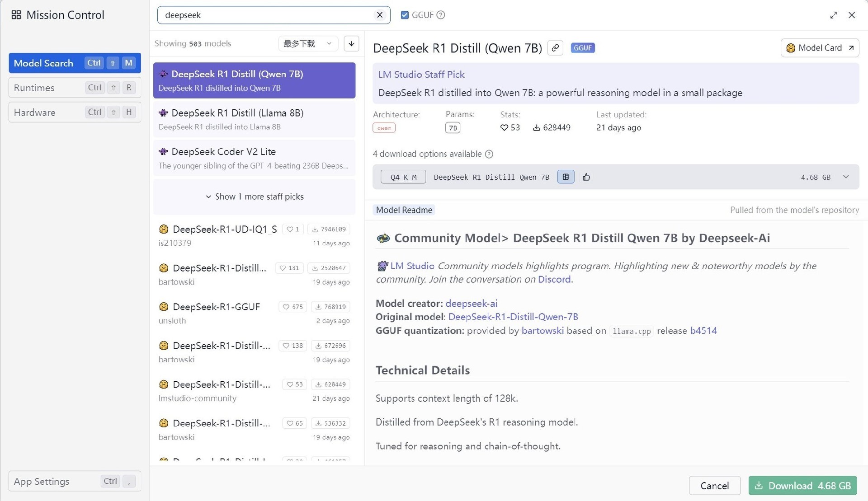Screen dimensions: 868x501
Task: Select DeepSeek R1 Distill (Llama 8B) staff pick
Action: (x=254, y=119)
